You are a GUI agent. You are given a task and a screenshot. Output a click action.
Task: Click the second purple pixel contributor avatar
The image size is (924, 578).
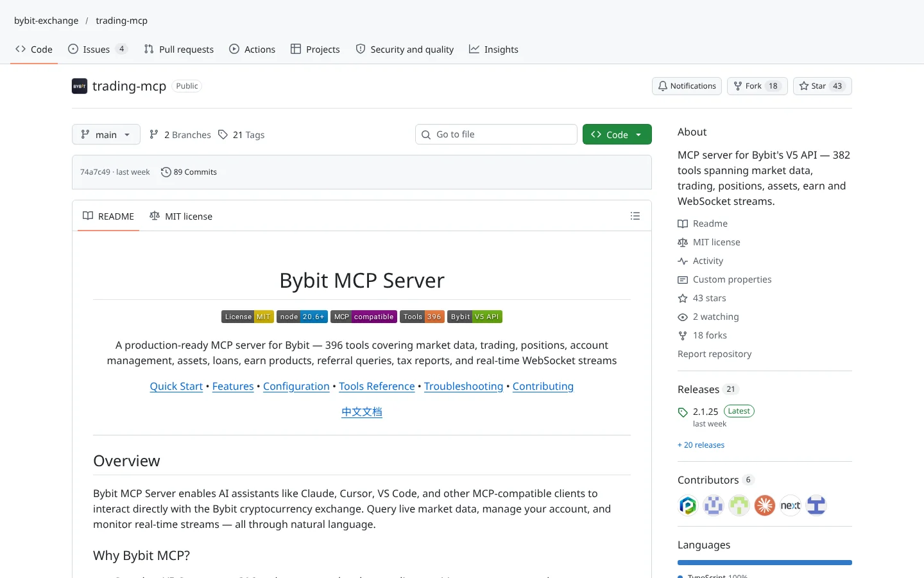pyautogui.click(x=714, y=505)
